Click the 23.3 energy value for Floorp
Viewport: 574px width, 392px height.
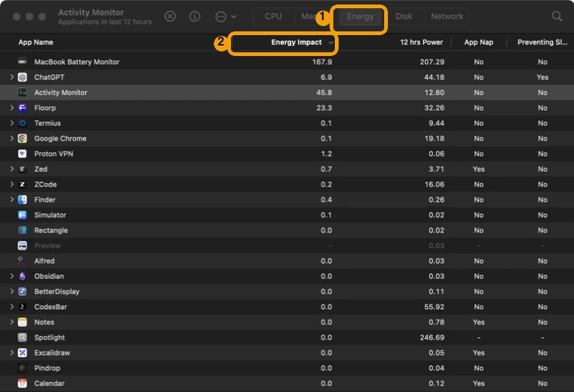point(324,108)
